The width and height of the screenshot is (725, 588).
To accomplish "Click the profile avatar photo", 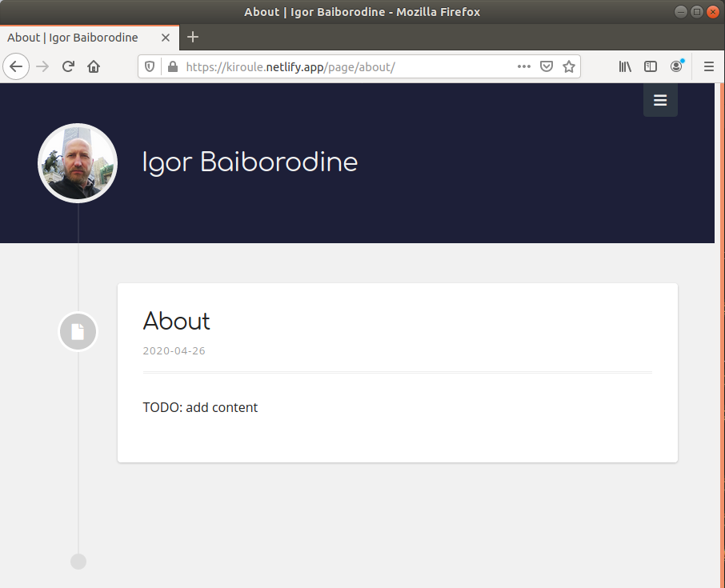I will click(x=78, y=162).
